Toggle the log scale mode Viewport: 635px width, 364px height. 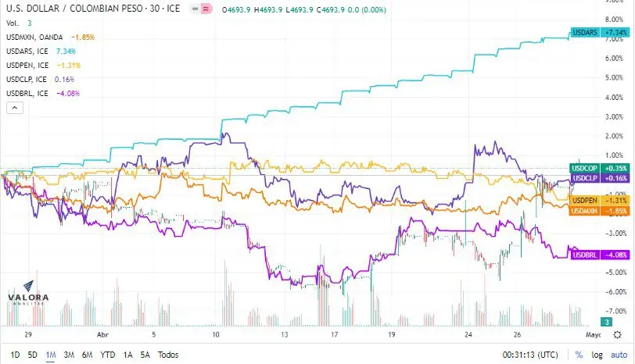[x=597, y=355]
